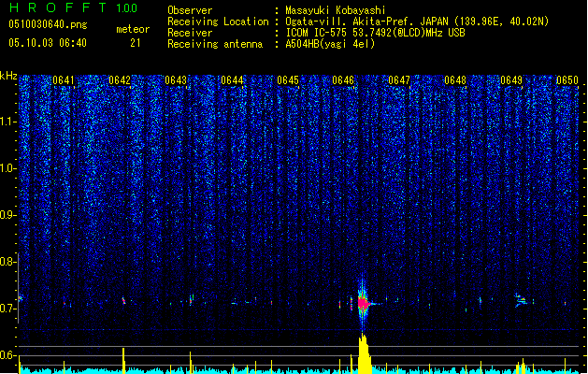This screenshot has height=374, width=588.
Task: Click the yellow power spike near 0642
Action: tap(123, 360)
